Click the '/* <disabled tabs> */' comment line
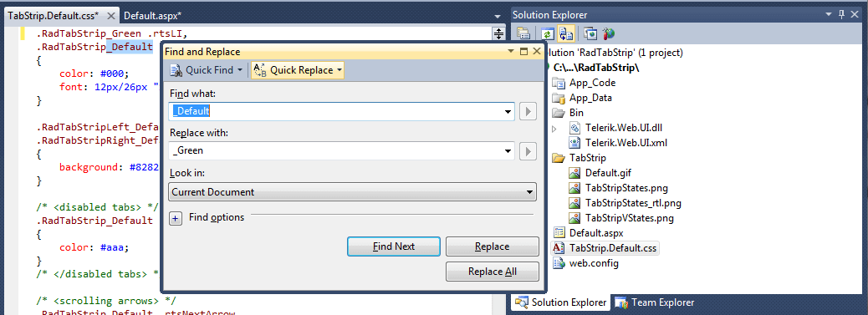 point(98,207)
